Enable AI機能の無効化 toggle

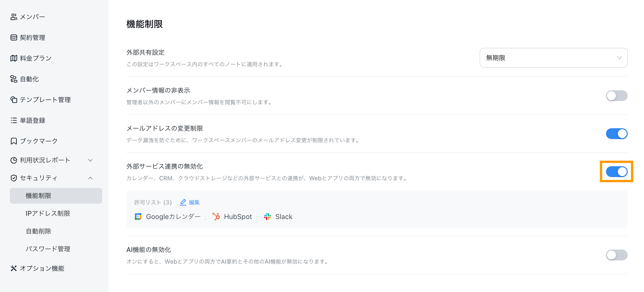click(617, 255)
